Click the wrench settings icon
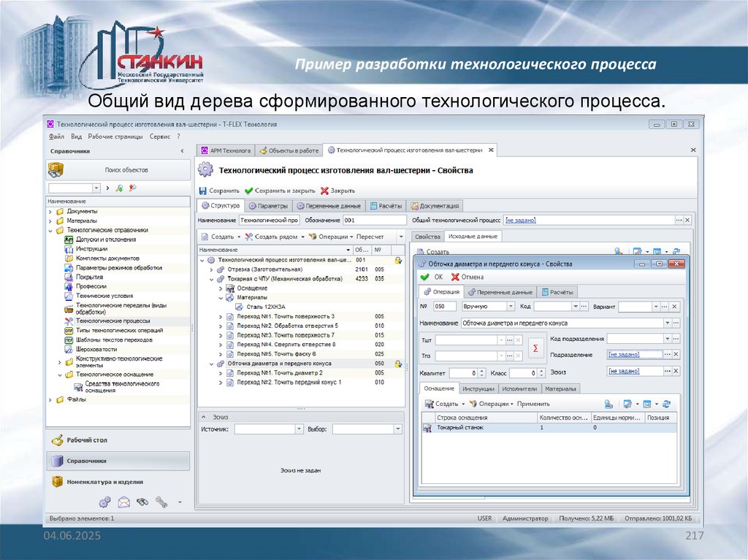The image size is (748, 560). coord(161,502)
